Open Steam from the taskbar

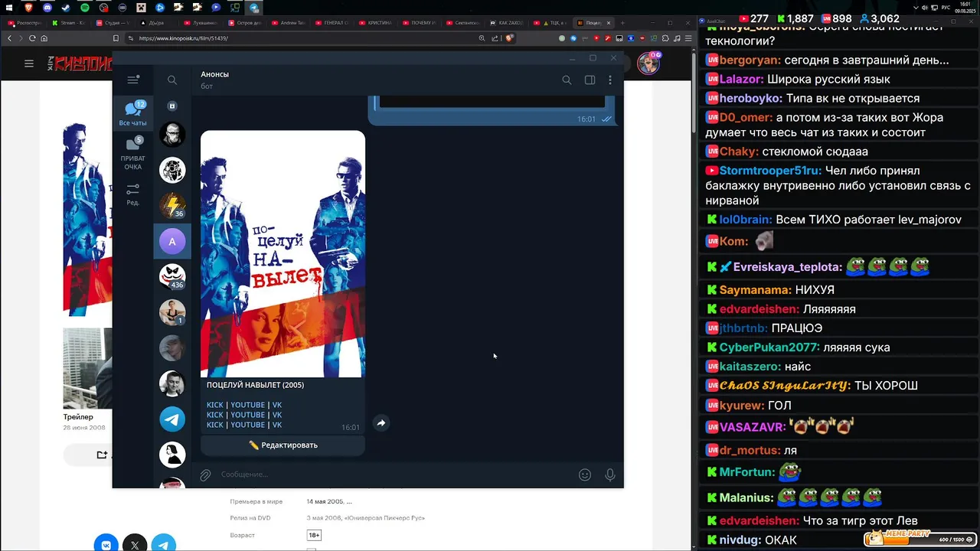coord(67,8)
